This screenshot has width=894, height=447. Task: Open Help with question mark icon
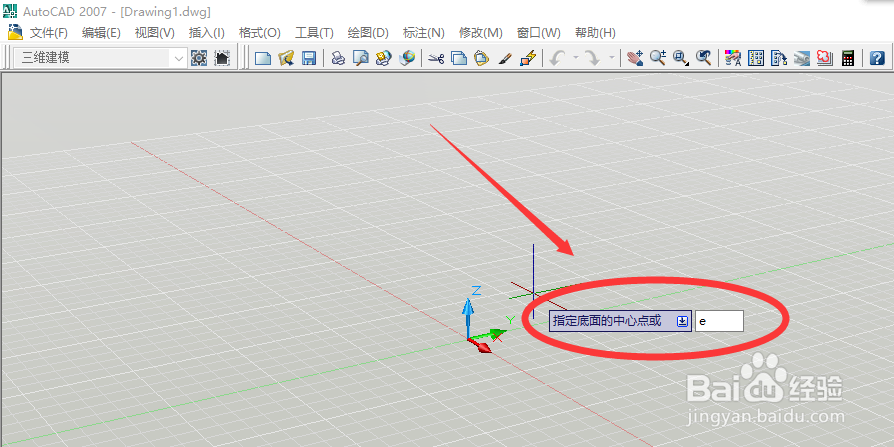tap(877, 58)
